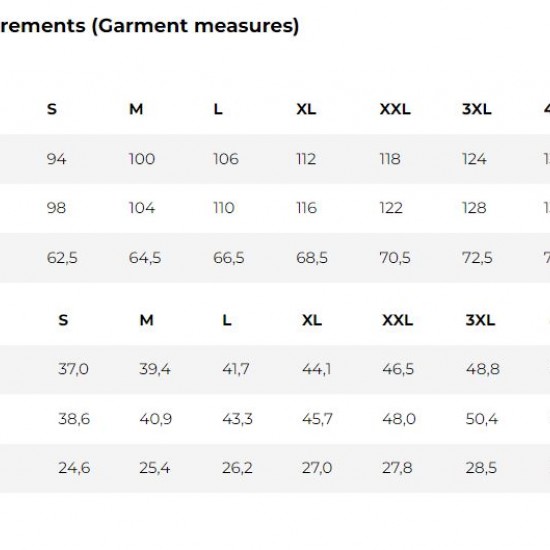This screenshot has height=550, width=550.
Task: Select the cell showing 48,0
Action: pos(399,419)
